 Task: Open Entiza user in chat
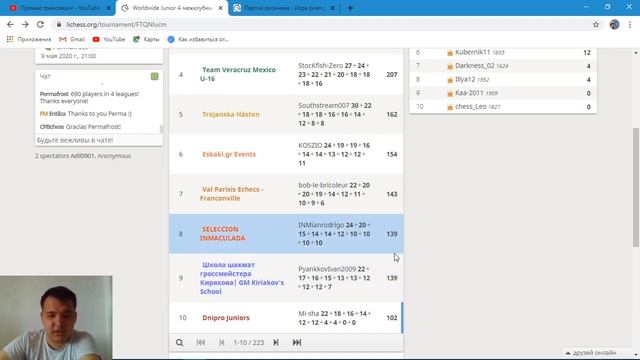(57, 113)
